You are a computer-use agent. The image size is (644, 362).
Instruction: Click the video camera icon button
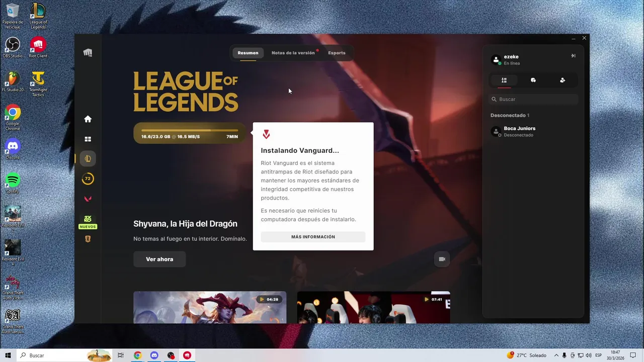click(442, 259)
